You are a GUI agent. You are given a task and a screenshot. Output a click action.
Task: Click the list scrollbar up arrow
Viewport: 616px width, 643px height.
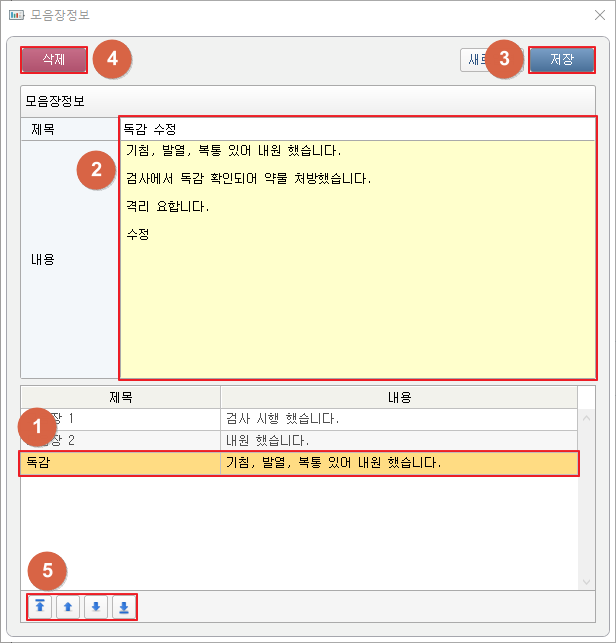pyautogui.click(x=587, y=418)
